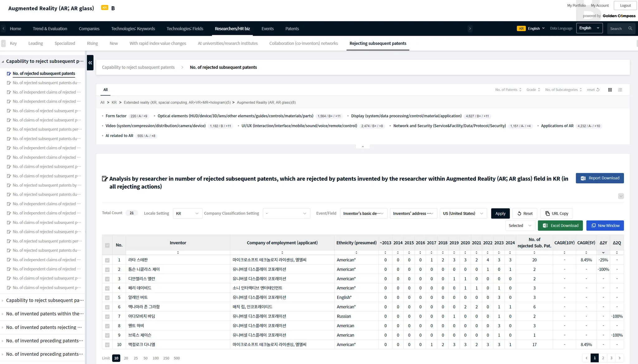Check the row 1 inventor checkbox
Viewport: 638px width, 364px height.
coord(107,260)
